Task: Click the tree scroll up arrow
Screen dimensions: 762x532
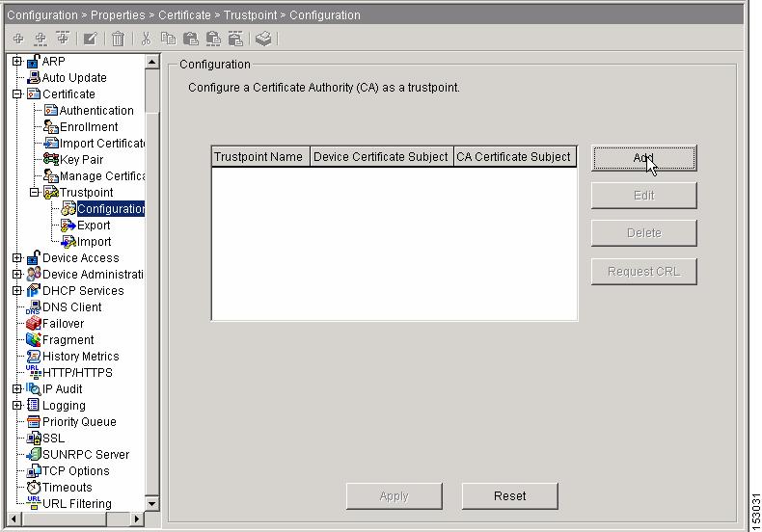Action: point(152,62)
